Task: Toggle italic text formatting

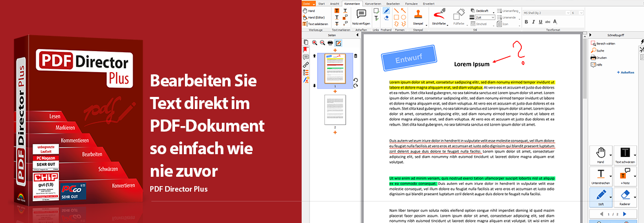Action: click(533, 22)
